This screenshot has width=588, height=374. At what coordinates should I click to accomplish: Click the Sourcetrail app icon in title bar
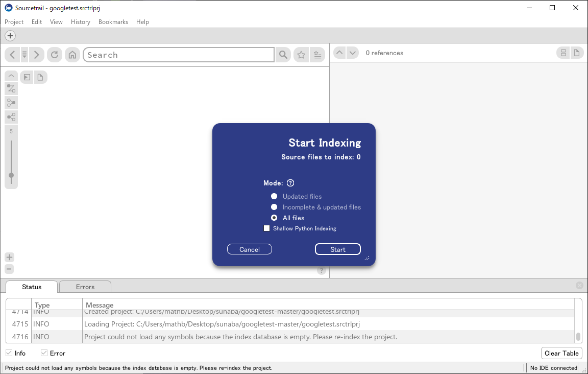click(x=9, y=8)
